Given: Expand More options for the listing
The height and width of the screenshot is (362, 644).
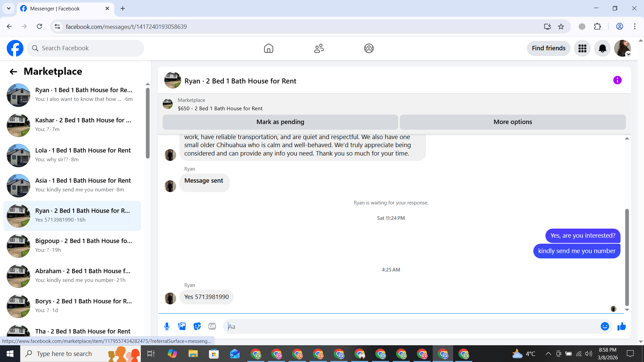Looking at the screenshot, I should [x=513, y=122].
